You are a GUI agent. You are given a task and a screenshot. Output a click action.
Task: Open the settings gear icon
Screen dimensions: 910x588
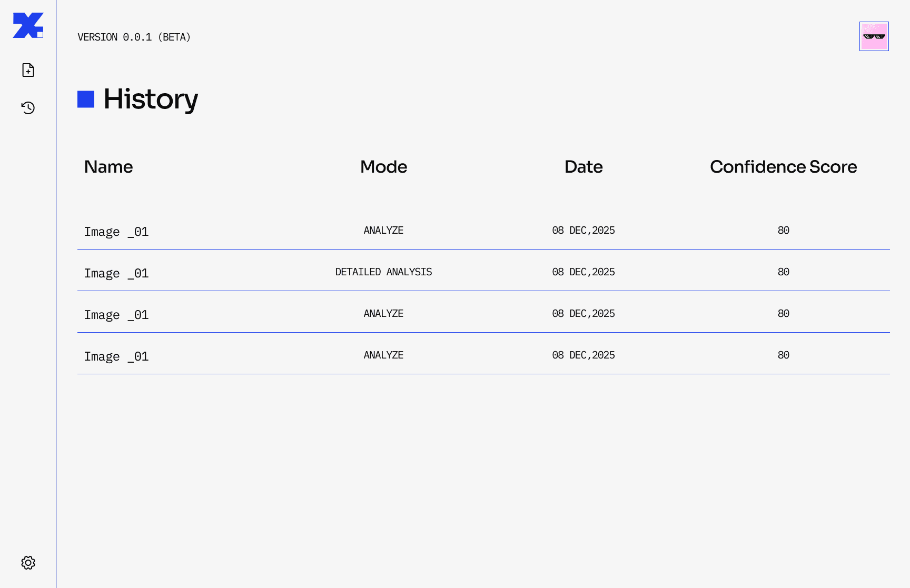point(28,562)
